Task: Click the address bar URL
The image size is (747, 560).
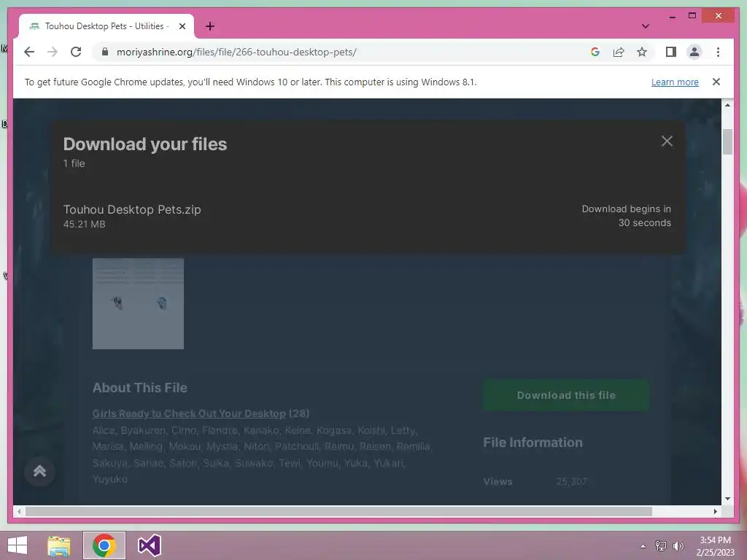Action: coord(236,52)
